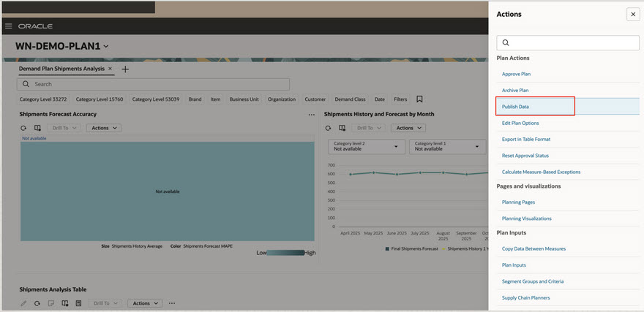This screenshot has height=312, width=644.
Task: Close the Actions panel
Action: pyautogui.click(x=633, y=15)
